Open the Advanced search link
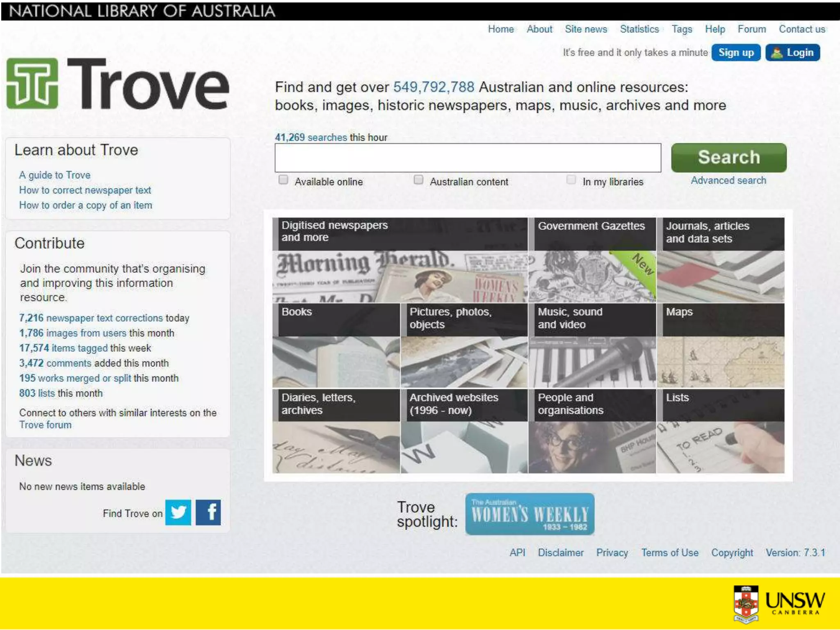The width and height of the screenshot is (840, 630). (728, 180)
